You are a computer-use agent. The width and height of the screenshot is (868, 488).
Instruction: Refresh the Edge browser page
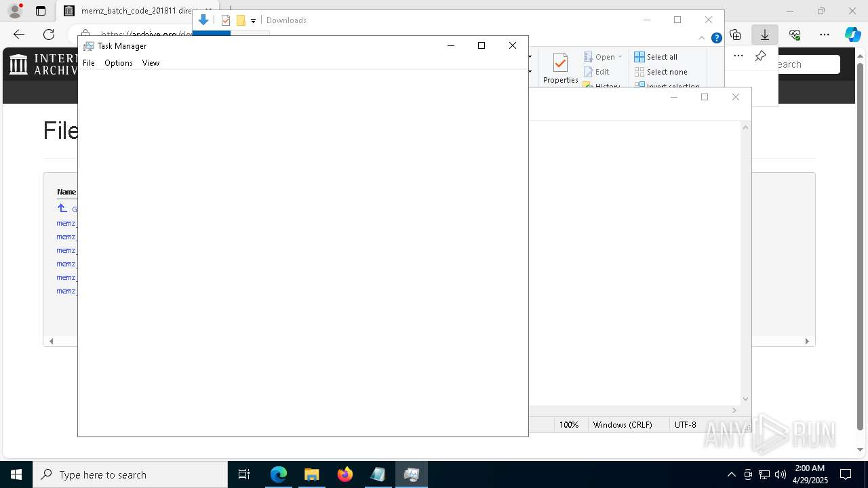click(49, 35)
